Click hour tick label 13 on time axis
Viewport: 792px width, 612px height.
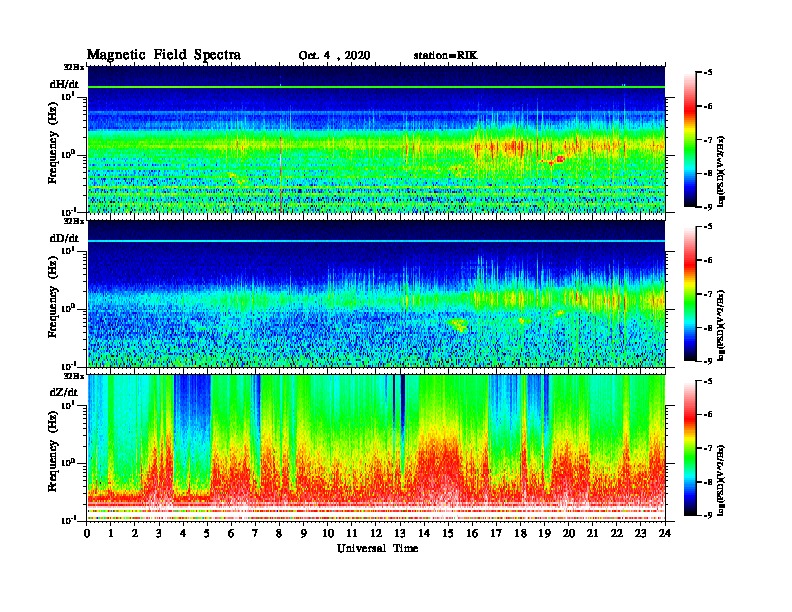pos(400,533)
